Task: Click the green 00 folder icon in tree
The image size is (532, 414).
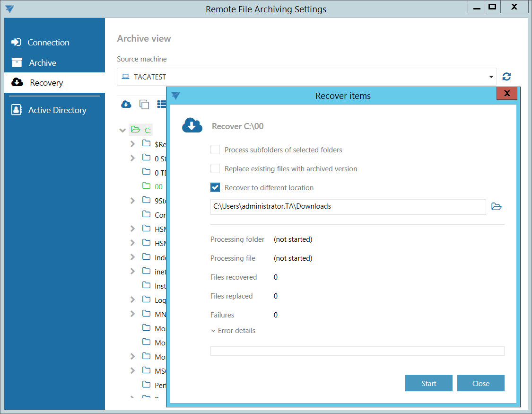Action: coord(147,186)
